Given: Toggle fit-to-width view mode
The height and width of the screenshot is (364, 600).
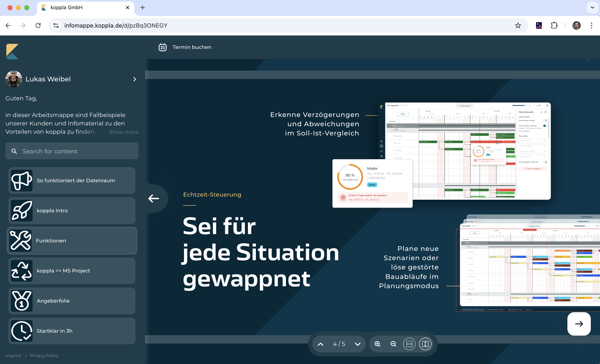Looking at the screenshot, I should (x=409, y=344).
